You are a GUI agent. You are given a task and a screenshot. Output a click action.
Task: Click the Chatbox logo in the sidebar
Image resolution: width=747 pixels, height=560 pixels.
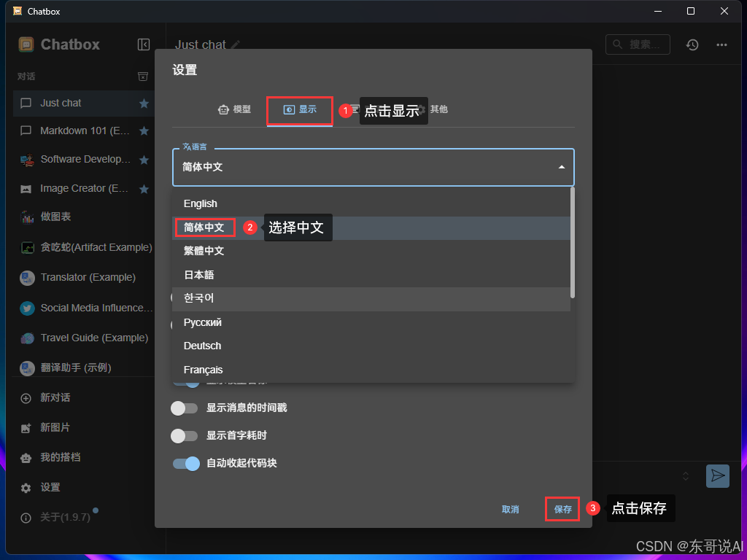pyautogui.click(x=26, y=44)
